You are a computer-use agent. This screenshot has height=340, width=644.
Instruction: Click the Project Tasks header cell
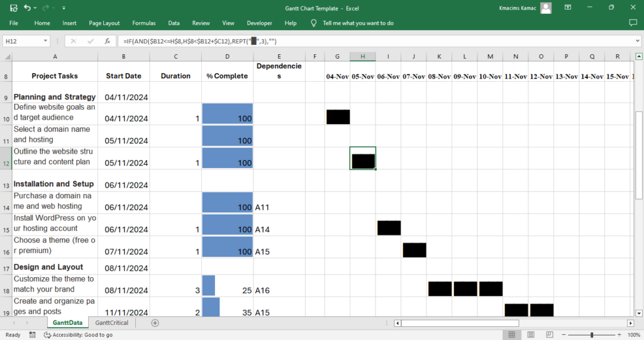pos(55,72)
